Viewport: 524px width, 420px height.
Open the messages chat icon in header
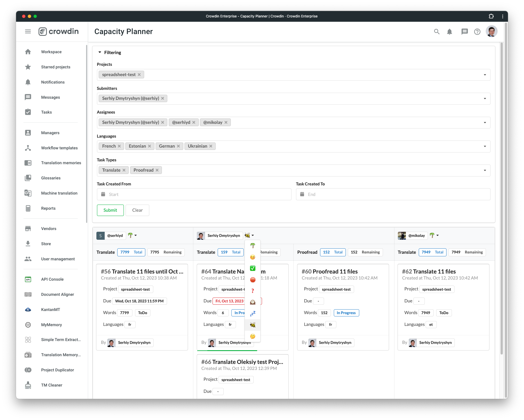465,31
